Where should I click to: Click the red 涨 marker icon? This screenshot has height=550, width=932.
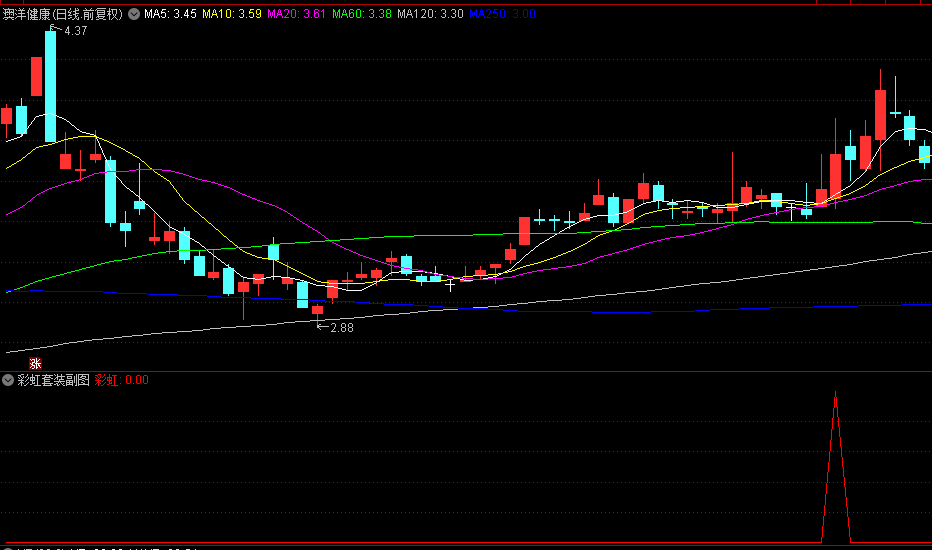tap(35, 363)
